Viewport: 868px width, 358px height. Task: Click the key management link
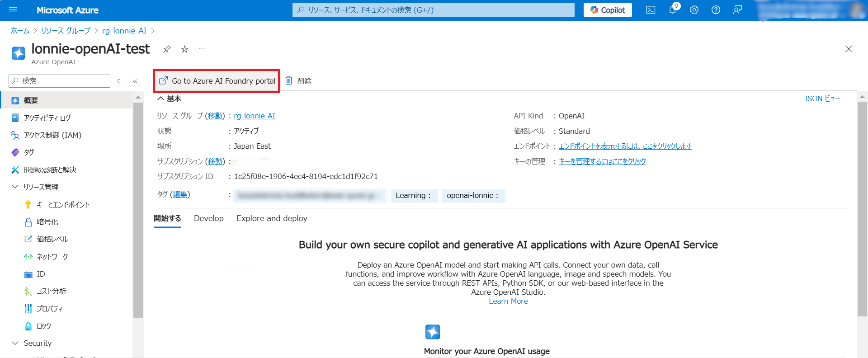point(602,161)
